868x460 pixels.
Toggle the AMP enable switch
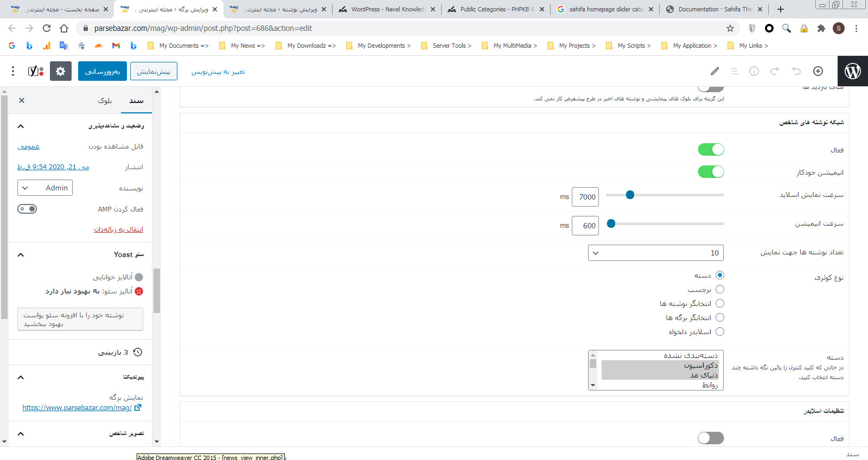pos(27,209)
